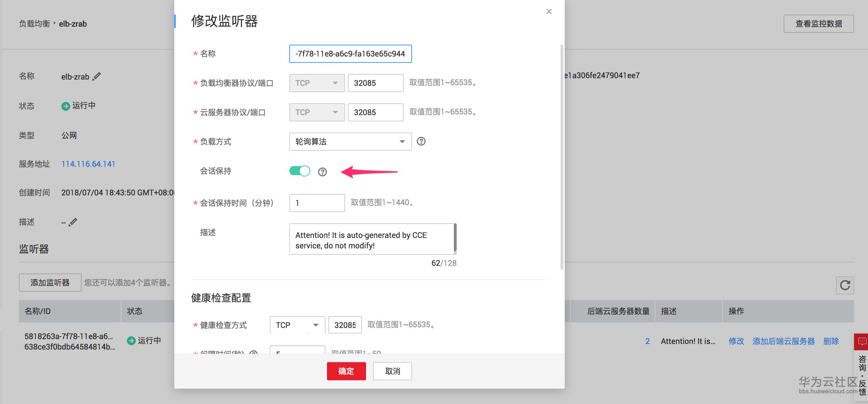This screenshot has height=404, width=868.
Task: Click the pencil icon next to elb-zrab name
Action: tap(97, 76)
